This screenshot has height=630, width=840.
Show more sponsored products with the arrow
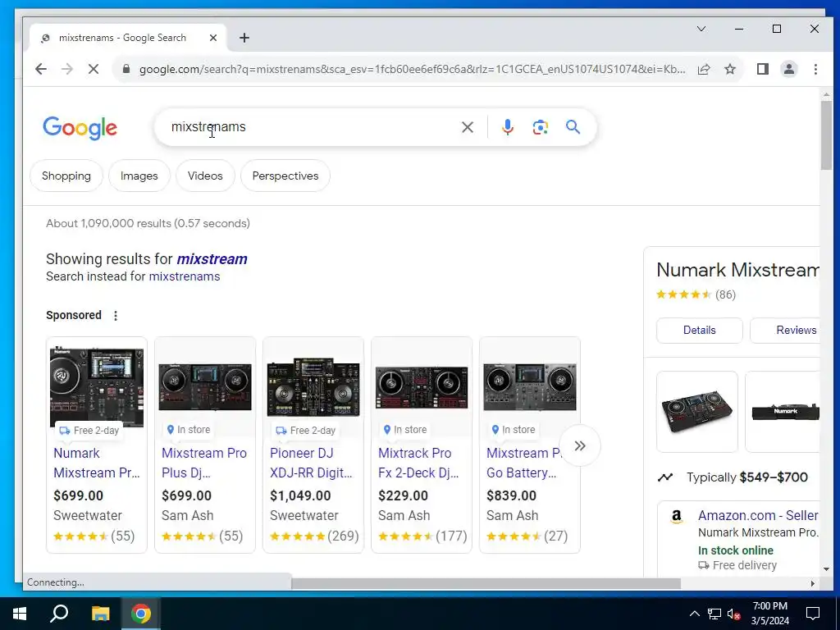pyautogui.click(x=580, y=445)
